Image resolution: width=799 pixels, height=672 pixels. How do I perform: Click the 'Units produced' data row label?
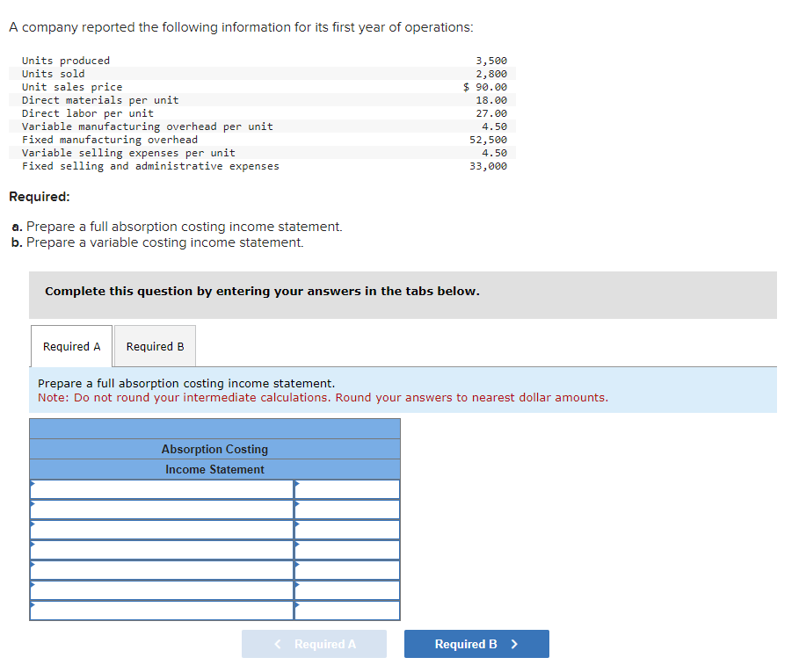(x=66, y=61)
